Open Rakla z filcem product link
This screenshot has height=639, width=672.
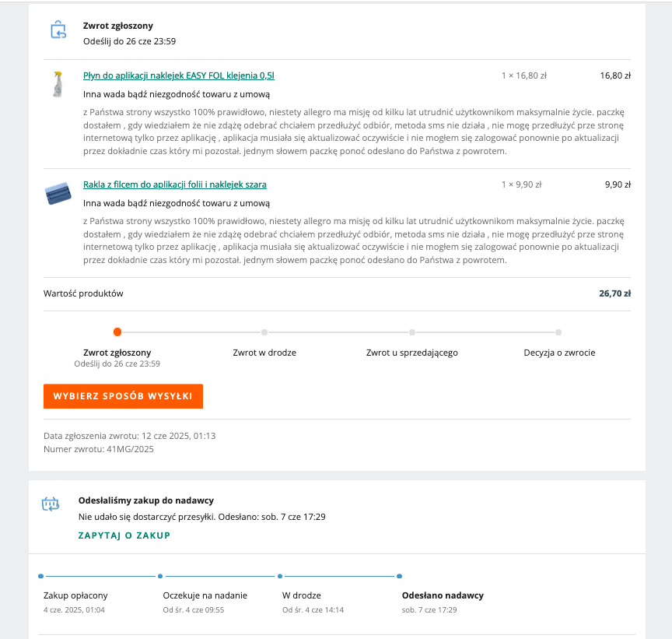pyautogui.click(x=175, y=184)
